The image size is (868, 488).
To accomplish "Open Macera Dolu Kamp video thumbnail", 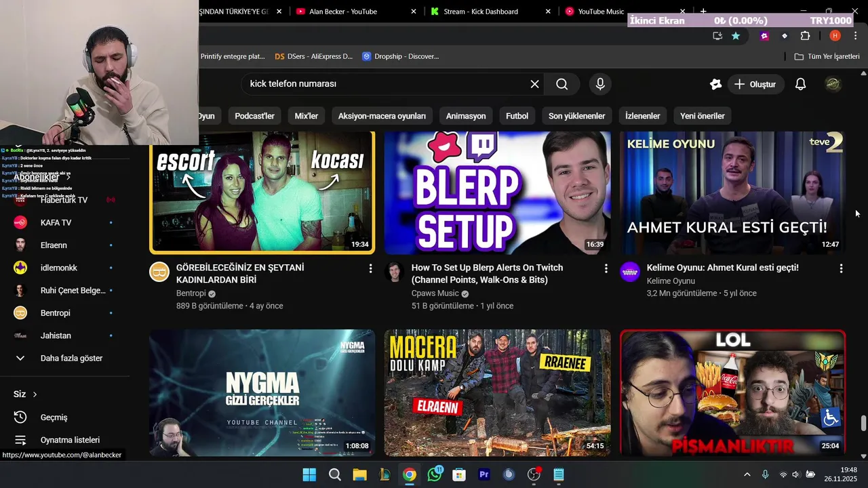I will pyautogui.click(x=497, y=392).
